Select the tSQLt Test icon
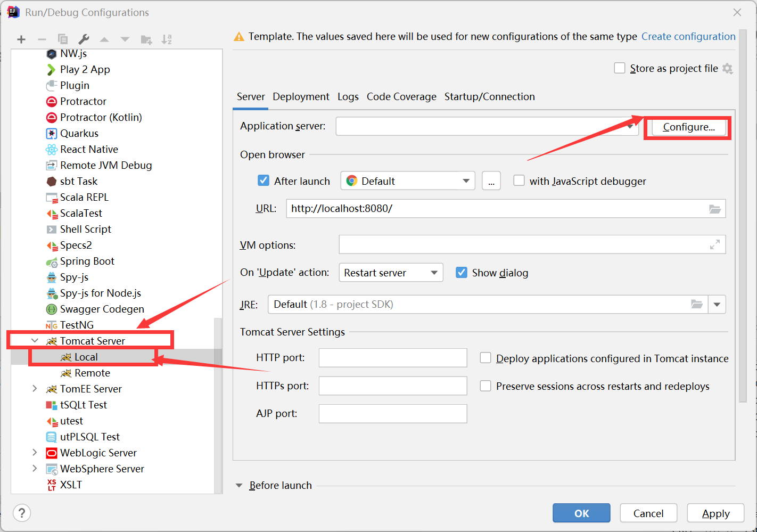 52,405
